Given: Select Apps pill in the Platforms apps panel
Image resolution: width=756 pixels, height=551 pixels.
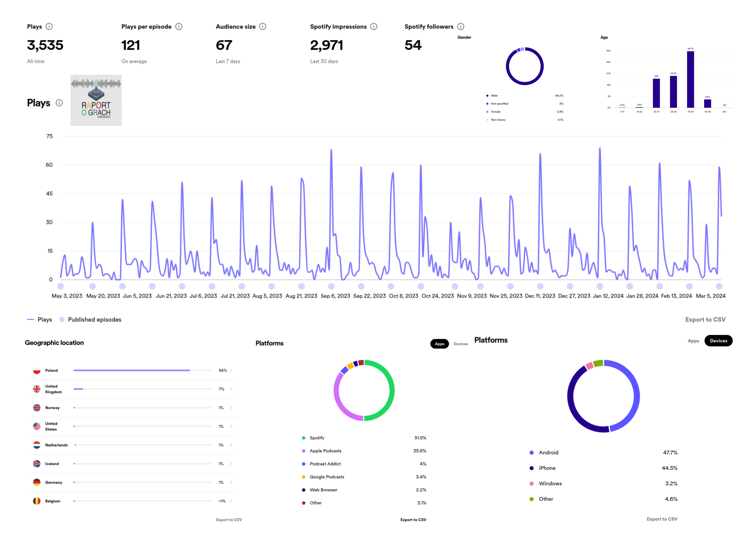Looking at the screenshot, I should pos(440,344).
